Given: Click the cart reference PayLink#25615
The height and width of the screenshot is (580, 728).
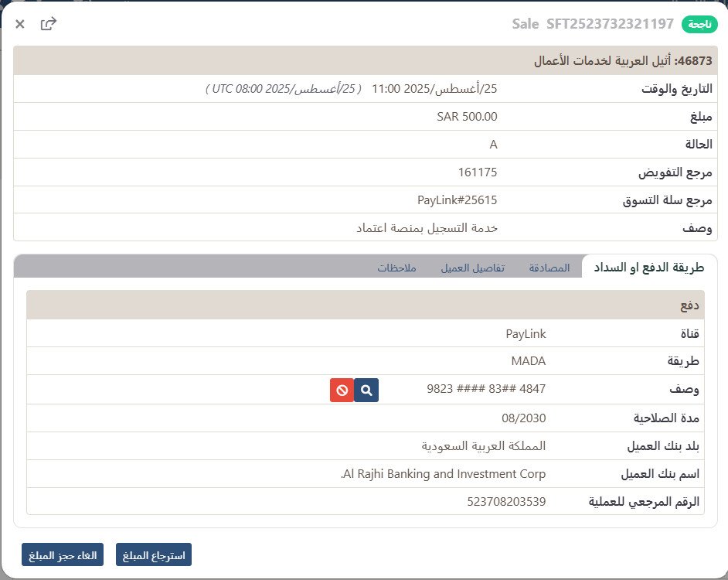Looking at the screenshot, I should (457, 200).
